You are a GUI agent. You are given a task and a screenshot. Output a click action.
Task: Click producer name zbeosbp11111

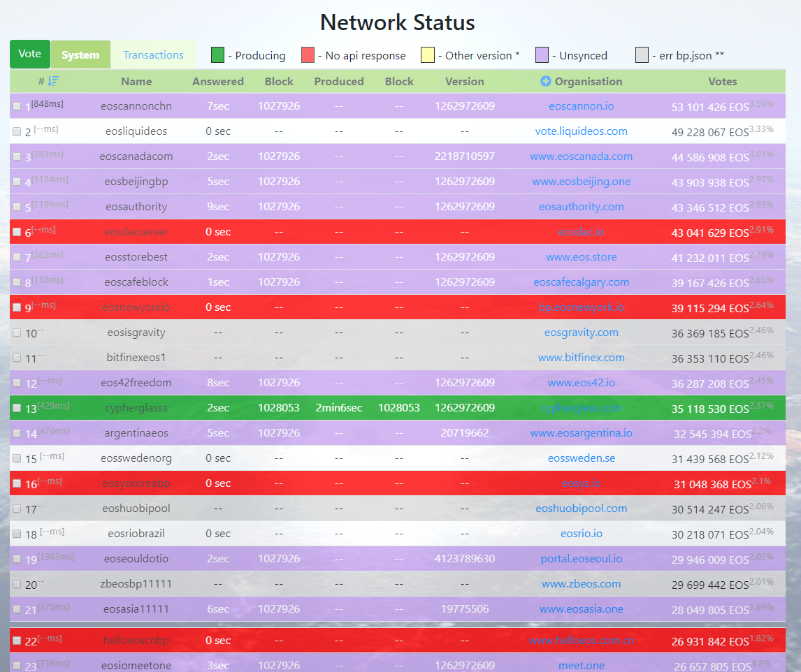coord(136,584)
